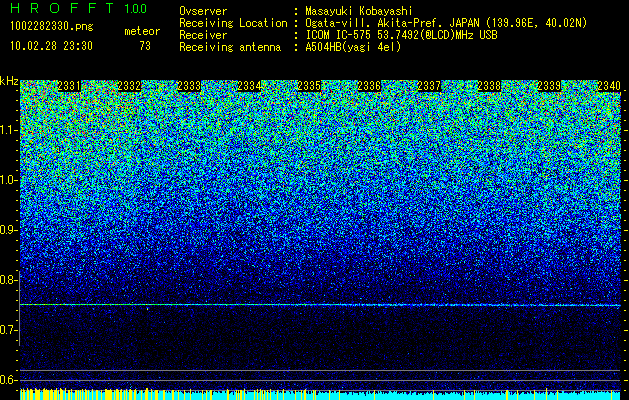
Task: Click the 0.7 kHz axis label
Action: point(8,330)
